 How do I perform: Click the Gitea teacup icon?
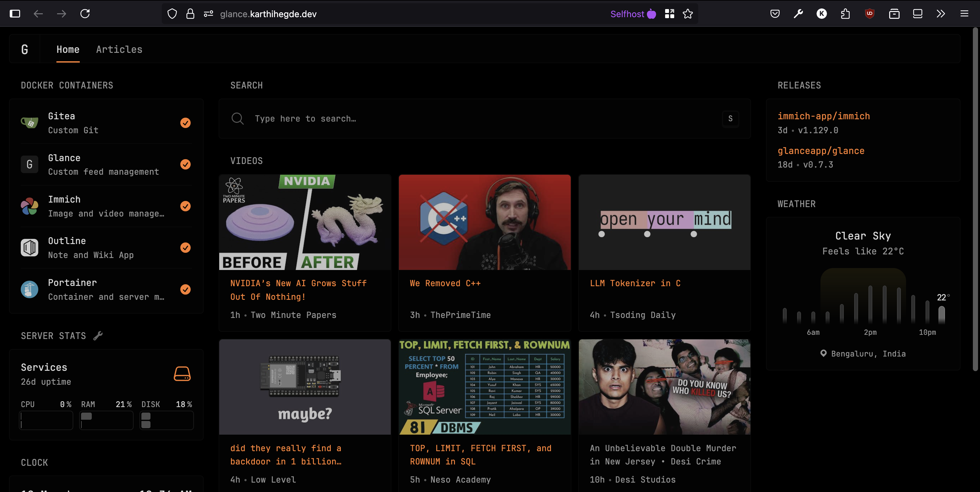29,123
